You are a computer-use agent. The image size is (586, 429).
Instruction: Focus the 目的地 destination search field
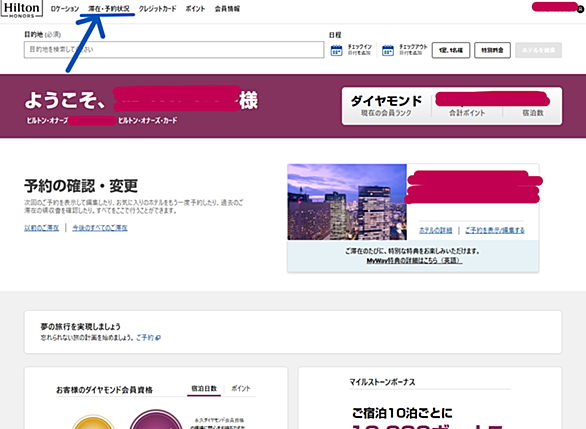click(x=174, y=50)
